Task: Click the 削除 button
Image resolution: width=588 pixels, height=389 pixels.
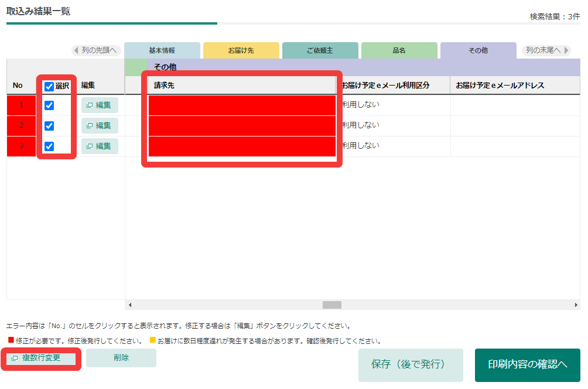Action: point(121,358)
